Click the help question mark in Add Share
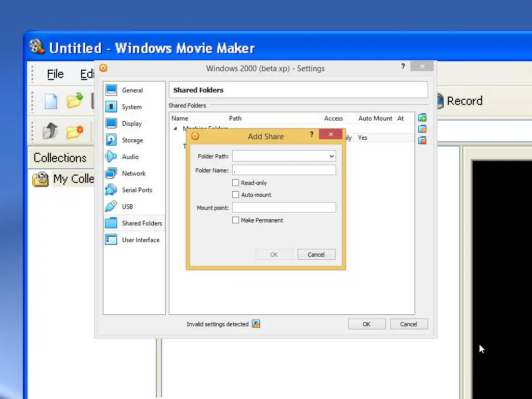532x399 pixels. tap(312, 134)
